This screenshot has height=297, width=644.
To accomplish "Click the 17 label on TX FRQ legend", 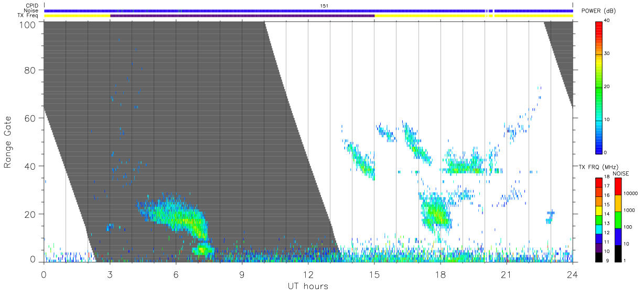I will 608,186.
